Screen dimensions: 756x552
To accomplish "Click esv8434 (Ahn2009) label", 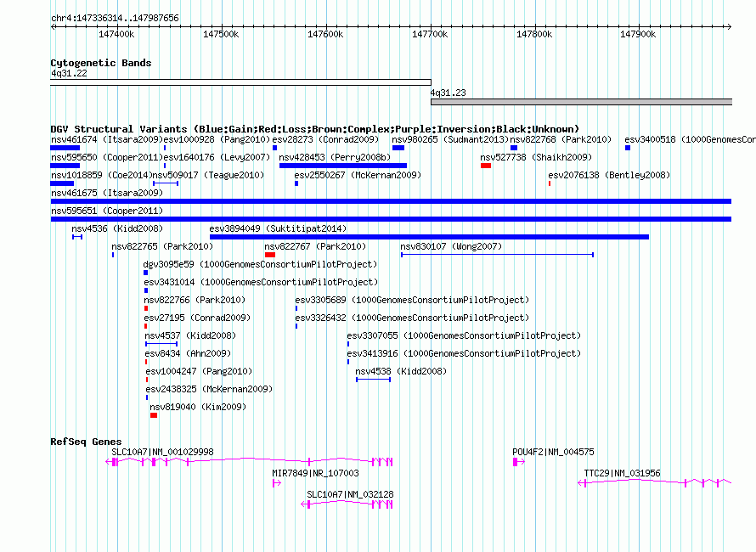I will 188,354.
